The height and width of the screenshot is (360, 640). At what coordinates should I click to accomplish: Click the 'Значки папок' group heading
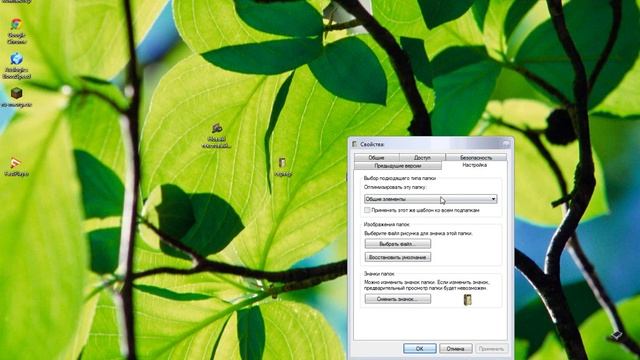[x=379, y=274]
